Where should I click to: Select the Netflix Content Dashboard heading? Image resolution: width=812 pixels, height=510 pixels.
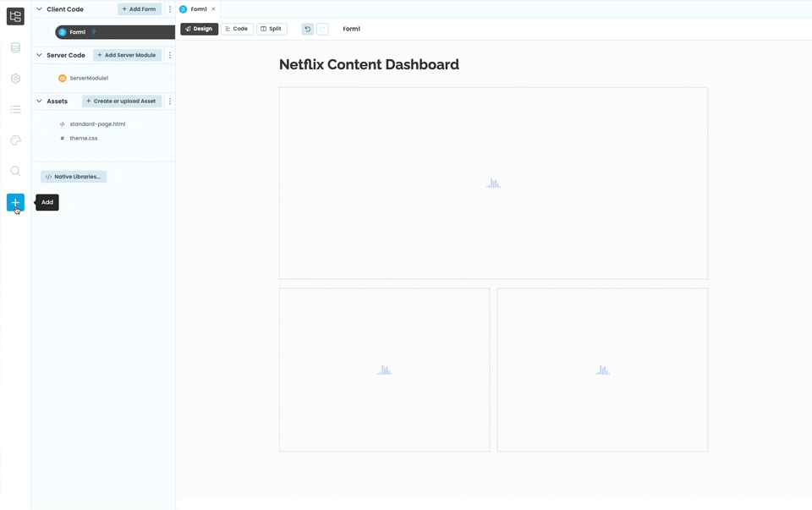click(369, 65)
